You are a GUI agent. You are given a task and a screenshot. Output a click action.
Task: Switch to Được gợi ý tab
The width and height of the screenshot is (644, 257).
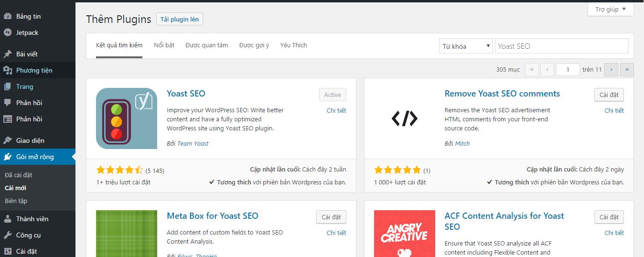[x=254, y=45]
